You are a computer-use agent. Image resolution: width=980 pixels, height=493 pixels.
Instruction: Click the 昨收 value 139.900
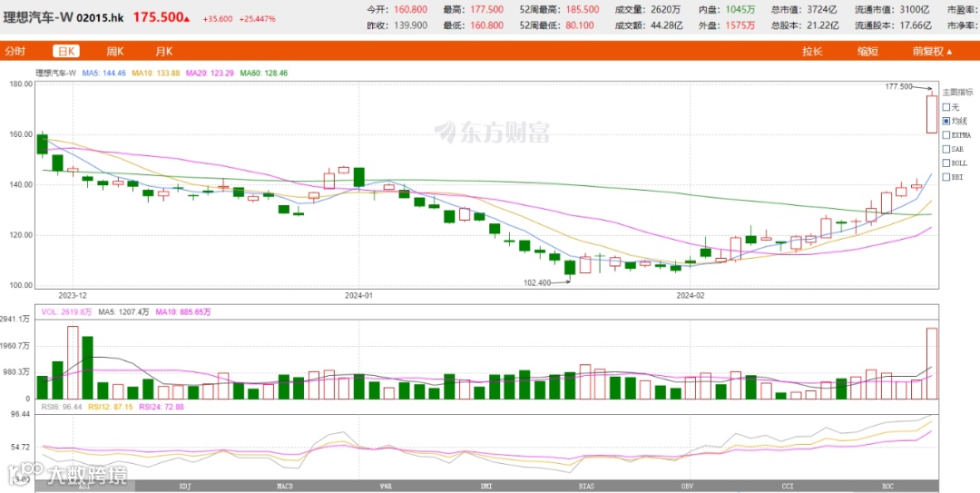tap(411, 25)
